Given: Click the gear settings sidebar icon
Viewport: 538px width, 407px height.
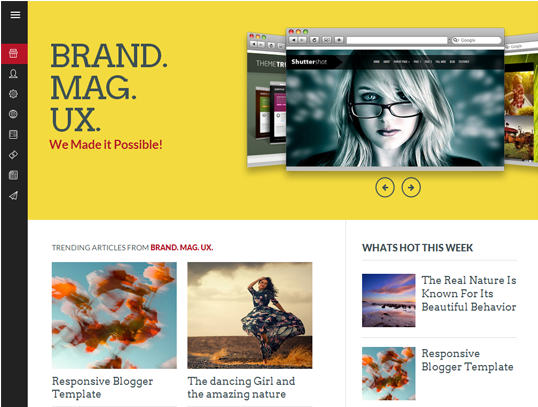Looking at the screenshot, I should [x=13, y=94].
